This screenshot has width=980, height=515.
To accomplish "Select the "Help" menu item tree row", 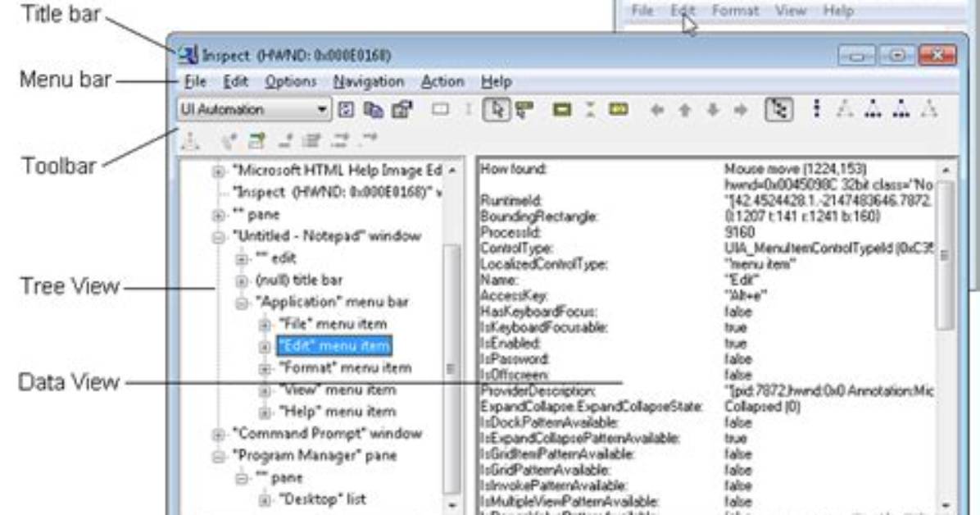I will [x=338, y=412].
